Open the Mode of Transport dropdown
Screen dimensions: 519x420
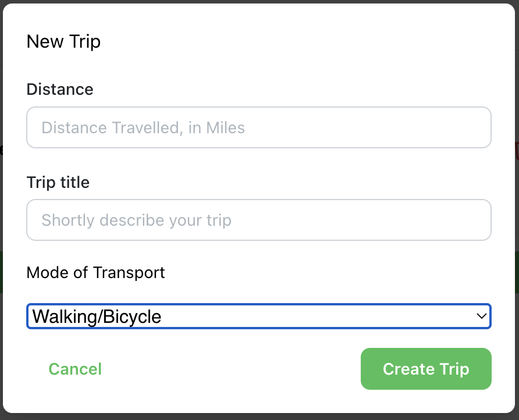[x=259, y=316]
